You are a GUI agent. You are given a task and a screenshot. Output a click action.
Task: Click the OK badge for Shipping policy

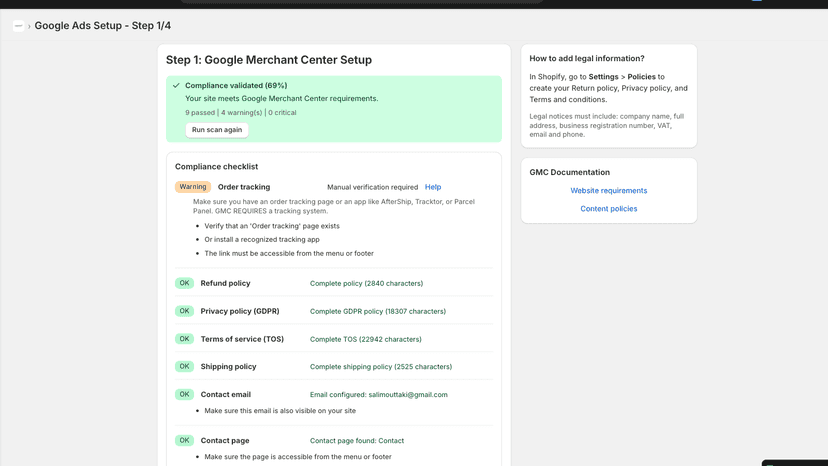(184, 366)
